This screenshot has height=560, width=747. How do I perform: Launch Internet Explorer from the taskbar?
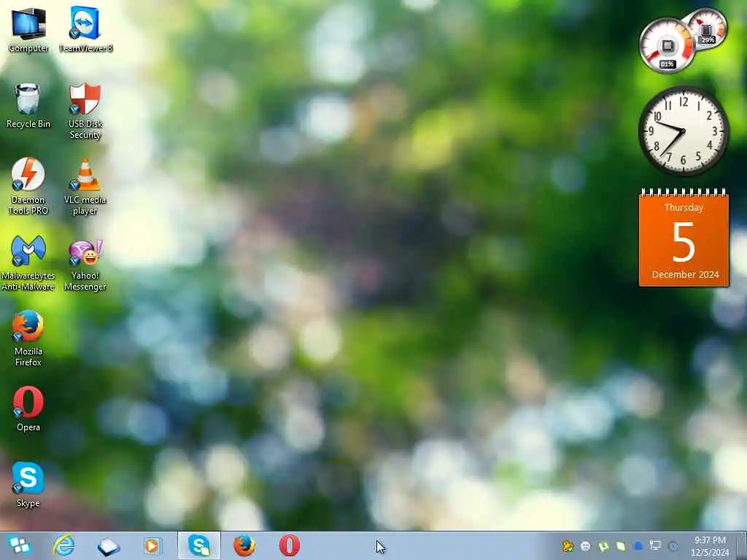(x=63, y=545)
